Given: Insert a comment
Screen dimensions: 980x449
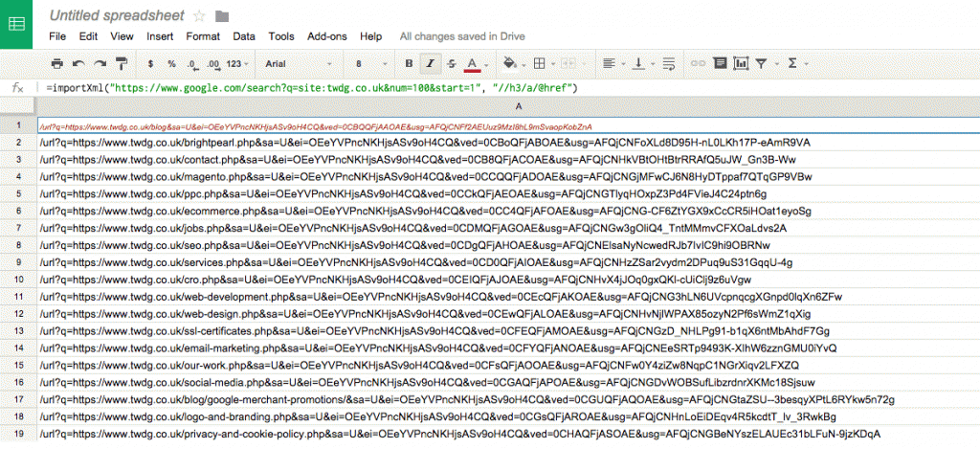Looking at the screenshot, I should click(x=720, y=64).
